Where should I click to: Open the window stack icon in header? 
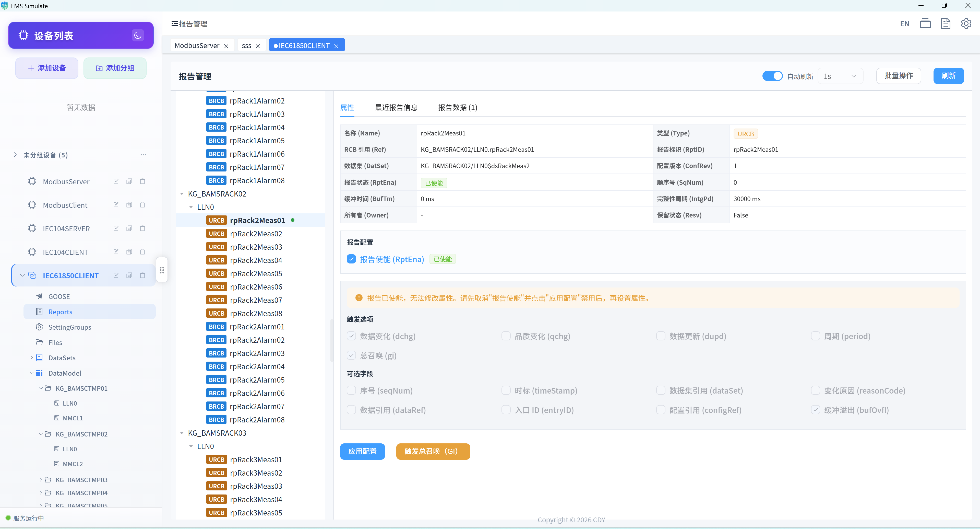[925, 24]
